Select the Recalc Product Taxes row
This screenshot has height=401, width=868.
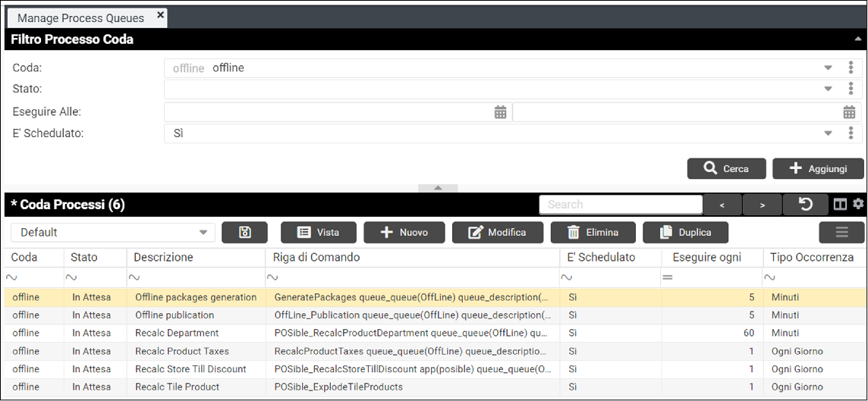point(182,352)
